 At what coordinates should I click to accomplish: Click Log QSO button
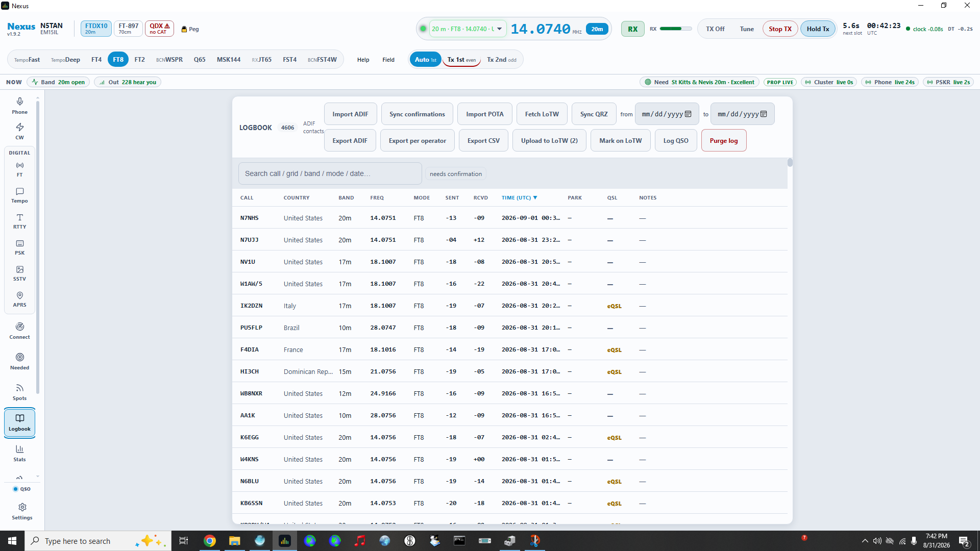675,140
